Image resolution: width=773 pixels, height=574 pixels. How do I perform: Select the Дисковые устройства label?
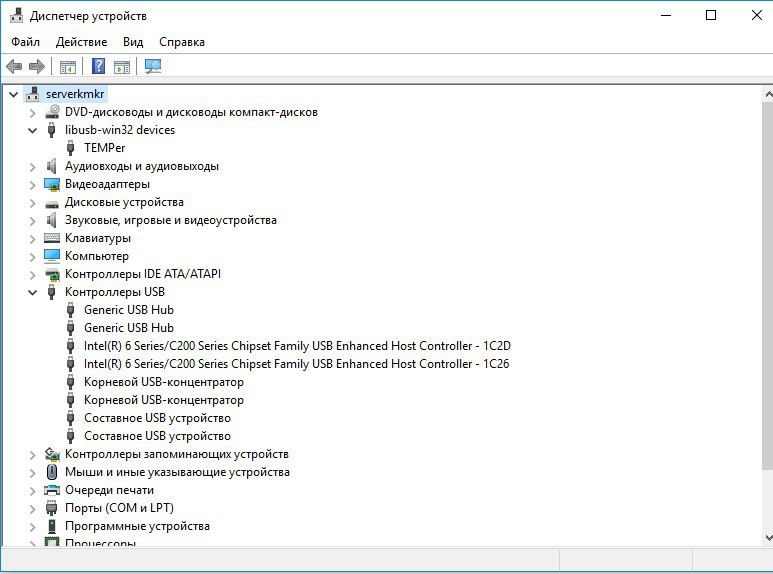click(x=124, y=202)
